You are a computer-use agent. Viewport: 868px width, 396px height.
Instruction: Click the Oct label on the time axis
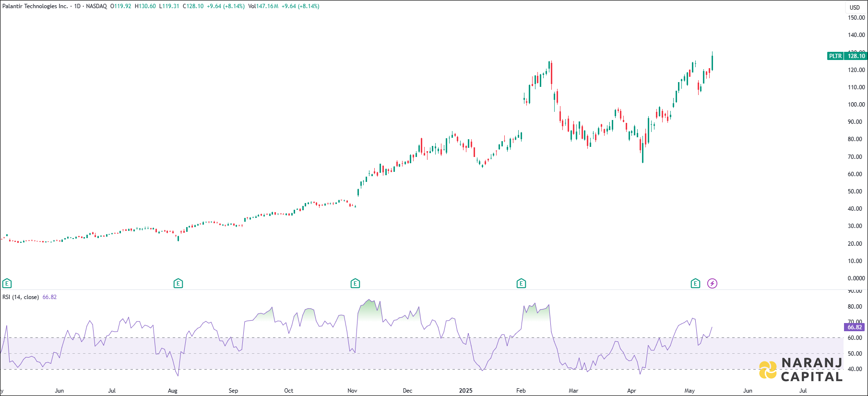coord(289,391)
